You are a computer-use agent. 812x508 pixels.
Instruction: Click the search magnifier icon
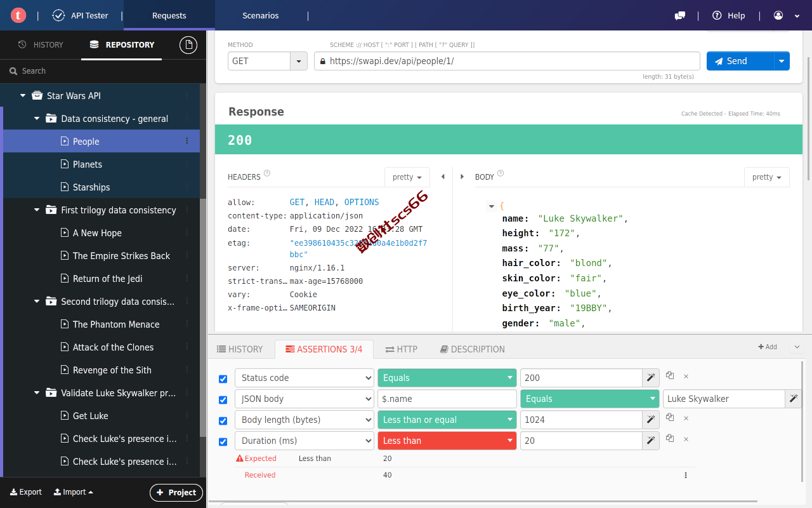[x=13, y=71]
